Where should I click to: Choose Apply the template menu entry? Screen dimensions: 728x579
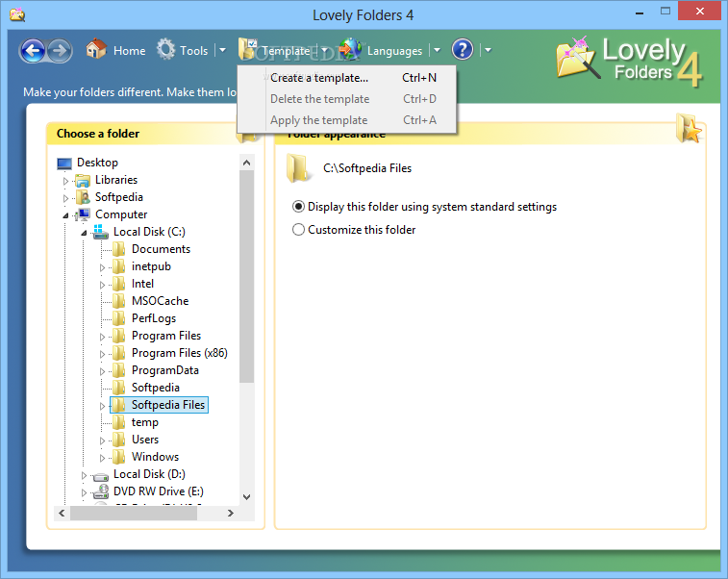click(x=346, y=120)
